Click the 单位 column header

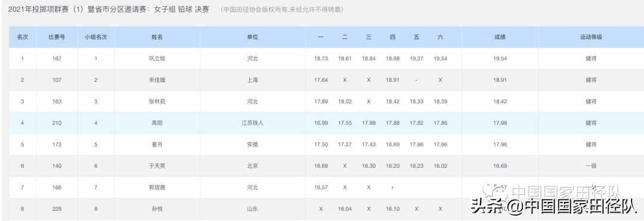pos(253,37)
